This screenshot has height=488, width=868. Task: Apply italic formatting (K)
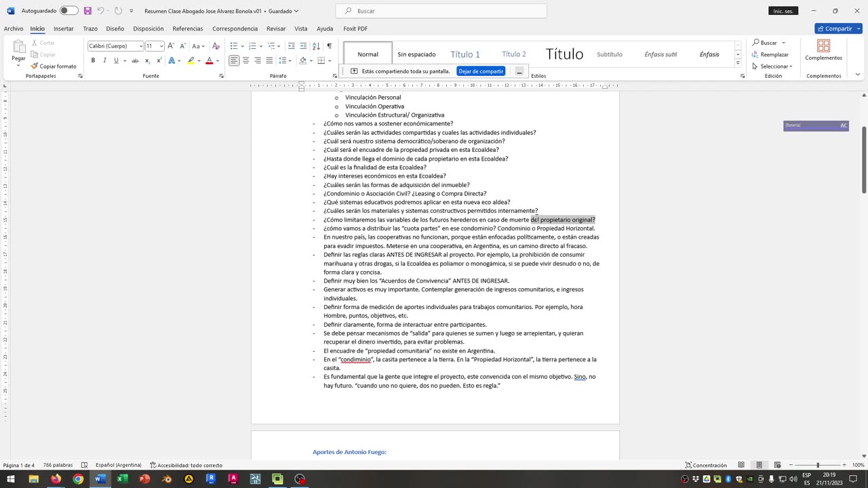coord(104,60)
